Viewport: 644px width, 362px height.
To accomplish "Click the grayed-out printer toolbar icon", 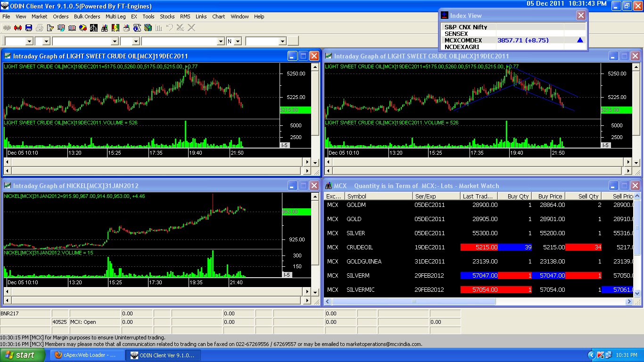I will pyautogui.click(x=40, y=28).
